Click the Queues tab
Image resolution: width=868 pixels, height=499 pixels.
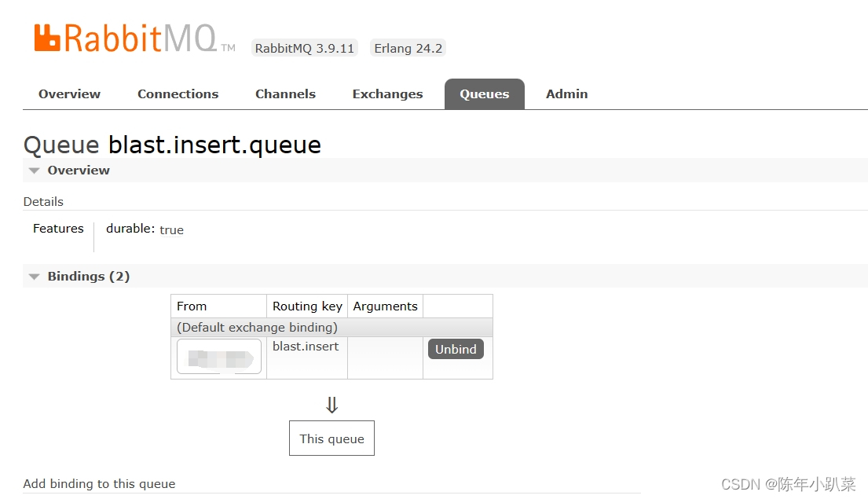point(484,94)
